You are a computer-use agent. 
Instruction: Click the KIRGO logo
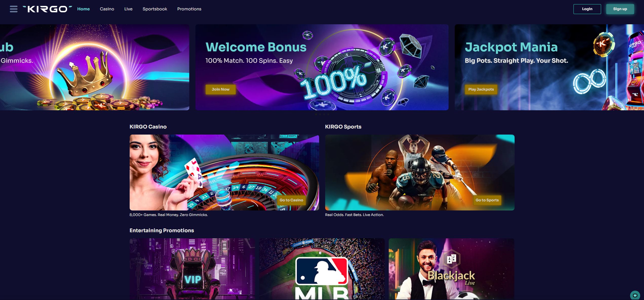[x=47, y=9]
